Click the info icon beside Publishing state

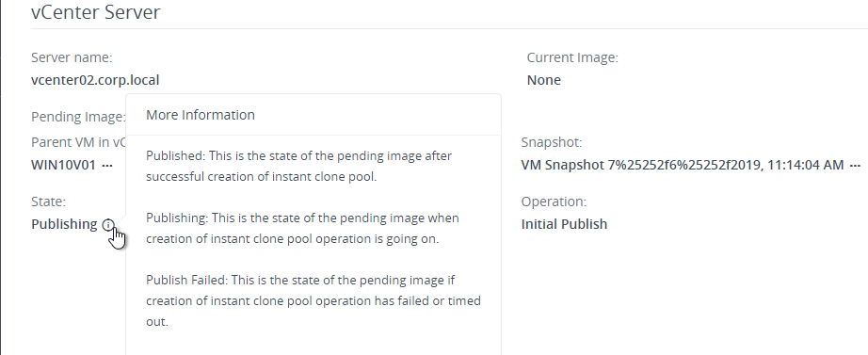108,224
